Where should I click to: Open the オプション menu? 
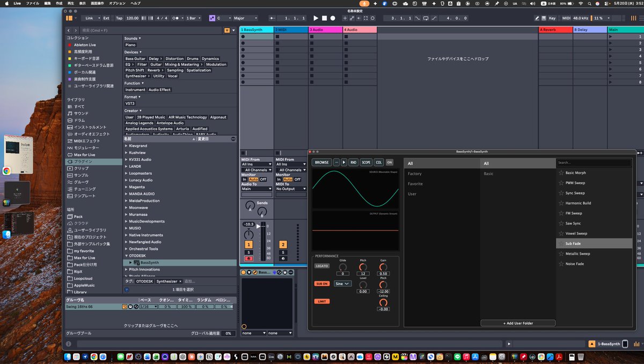click(x=117, y=3)
